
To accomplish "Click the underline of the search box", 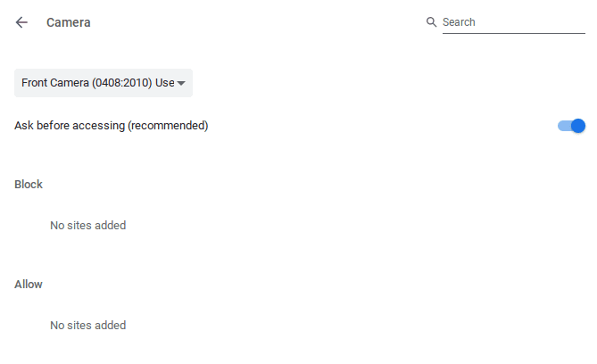I will pos(514,33).
